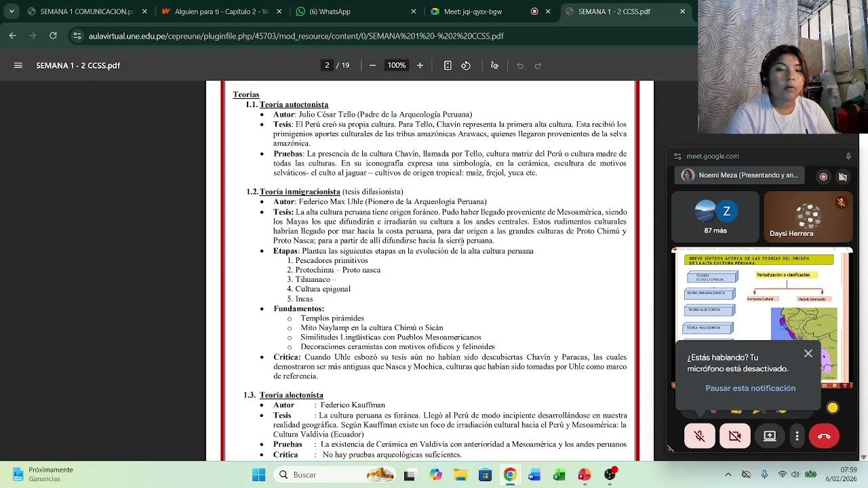The image size is (868, 488).
Task: Click heading 'Teoría autoctonista'
Action: (294, 105)
